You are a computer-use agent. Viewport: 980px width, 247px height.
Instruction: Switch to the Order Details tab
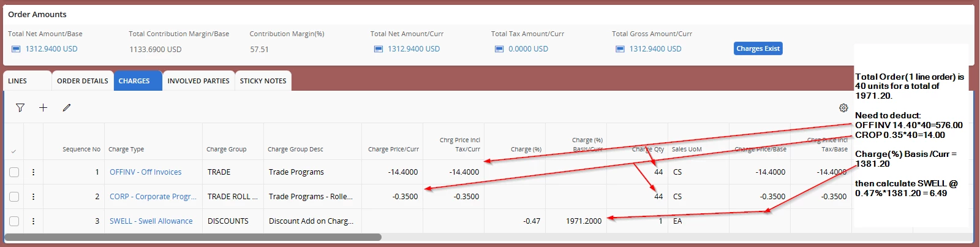click(83, 81)
